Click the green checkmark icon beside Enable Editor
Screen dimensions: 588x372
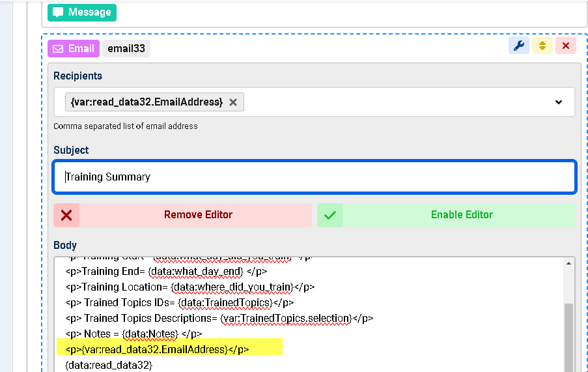coord(330,215)
